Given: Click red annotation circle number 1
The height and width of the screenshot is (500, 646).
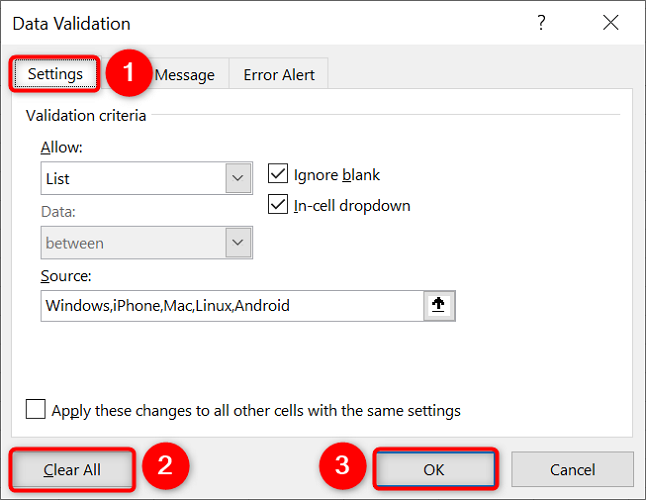Looking at the screenshot, I should point(128,74).
